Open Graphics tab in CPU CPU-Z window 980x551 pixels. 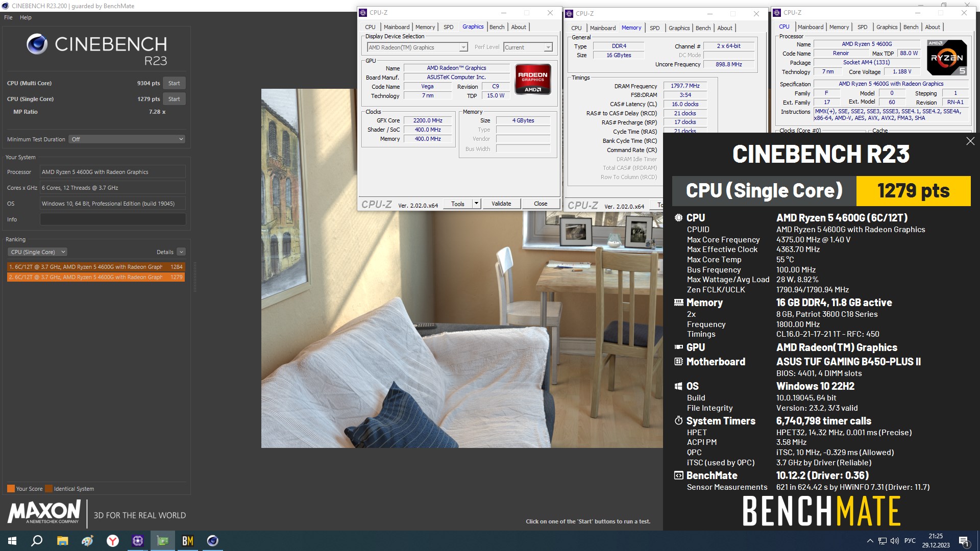887,27
